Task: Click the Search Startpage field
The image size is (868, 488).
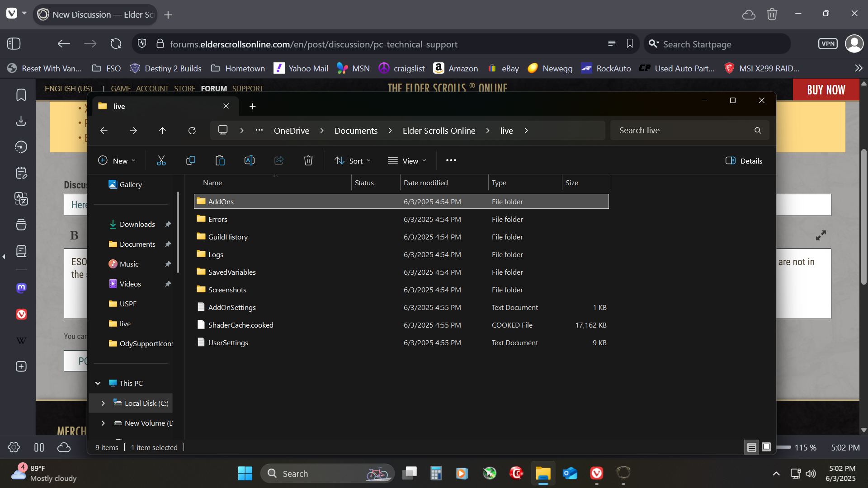Action: [x=717, y=44]
